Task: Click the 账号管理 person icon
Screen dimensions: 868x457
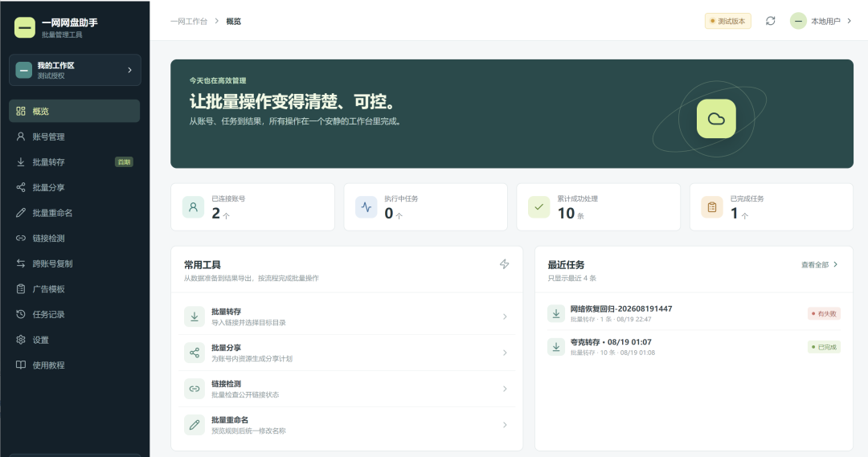Action: point(20,137)
